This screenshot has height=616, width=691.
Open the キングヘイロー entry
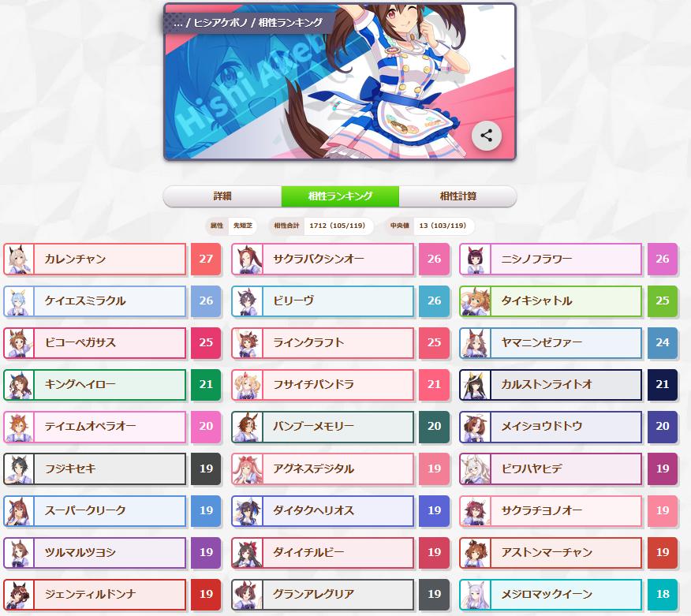click(x=95, y=385)
